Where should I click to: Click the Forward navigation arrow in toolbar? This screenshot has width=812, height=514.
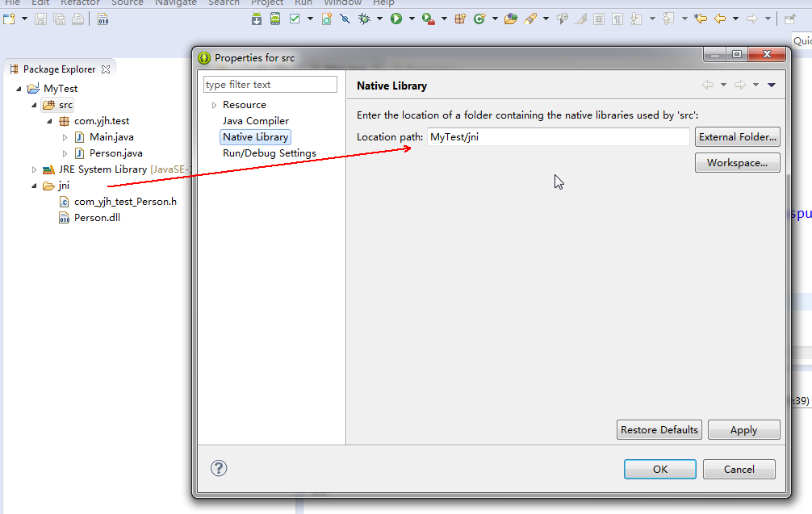pyautogui.click(x=752, y=19)
